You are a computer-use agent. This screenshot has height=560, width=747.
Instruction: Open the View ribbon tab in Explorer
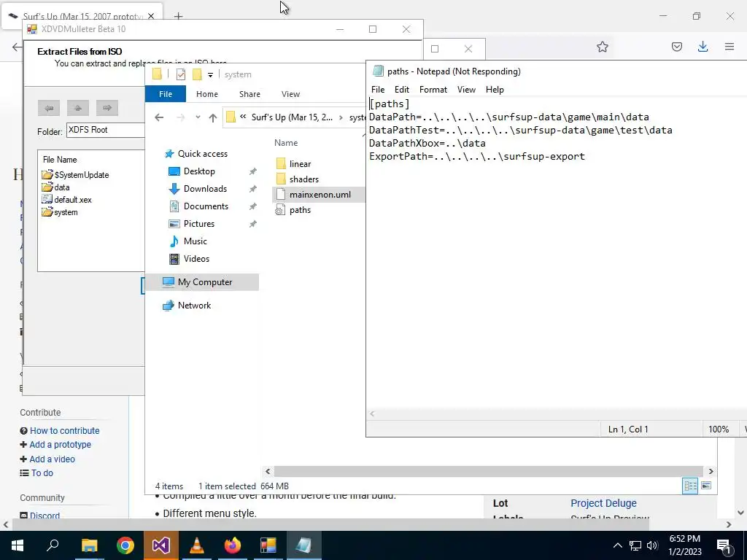tap(290, 94)
